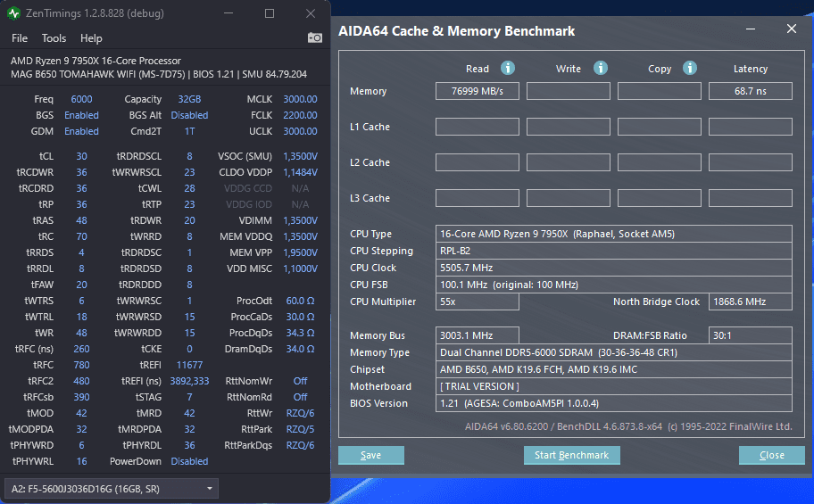Viewport: 814px width, 504px height.
Task: Click the Memory Bus 3003.1 MHz value
Action: (478, 335)
